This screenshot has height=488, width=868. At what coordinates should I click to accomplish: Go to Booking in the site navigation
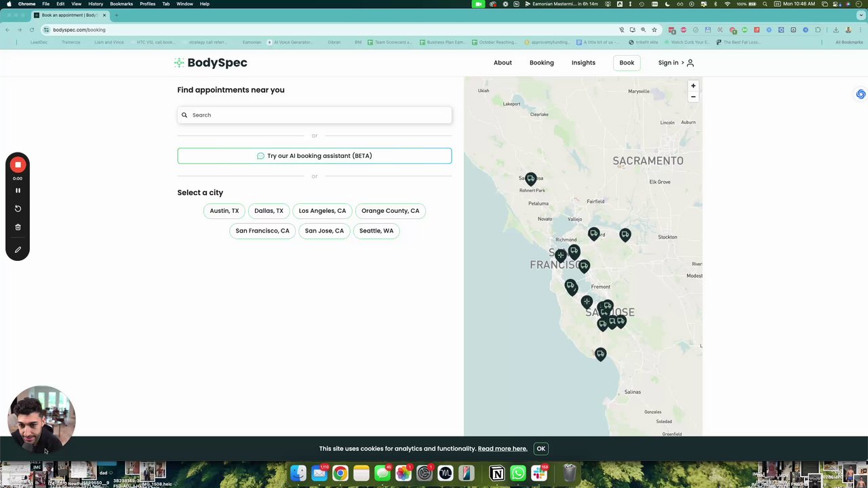click(x=542, y=63)
